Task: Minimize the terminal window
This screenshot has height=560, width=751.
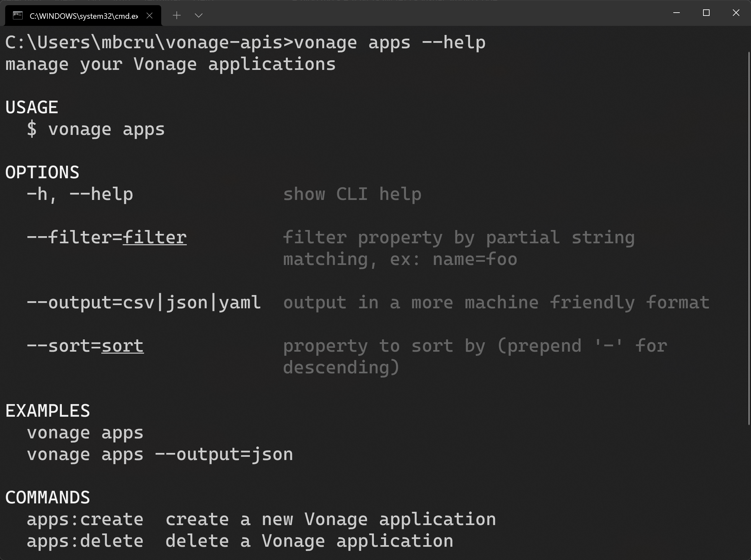Action: 676,13
